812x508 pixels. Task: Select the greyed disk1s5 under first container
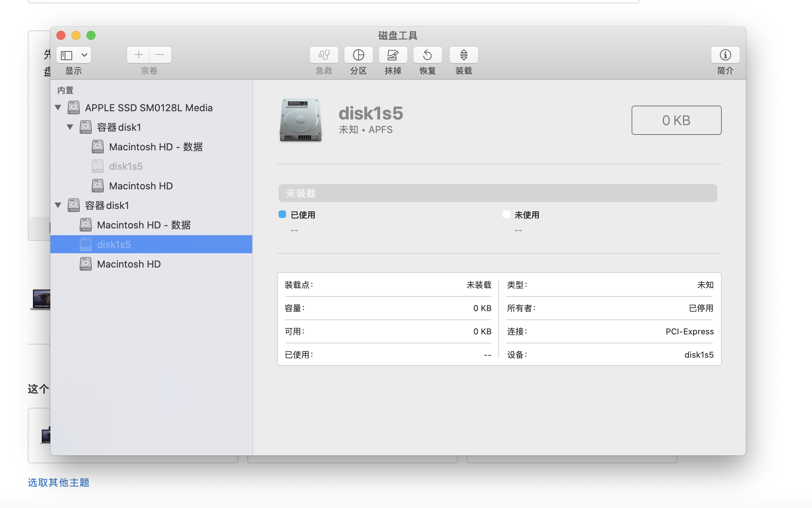[x=126, y=166]
